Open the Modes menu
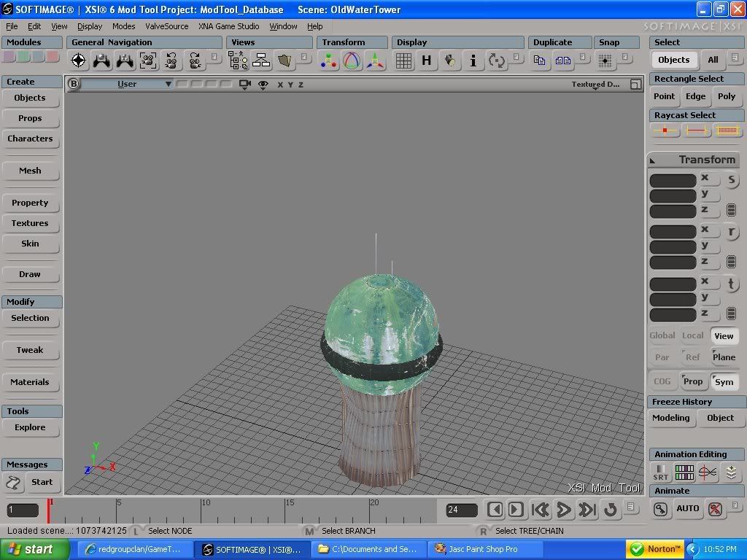The height and width of the screenshot is (560, 747). pyautogui.click(x=123, y=26)
